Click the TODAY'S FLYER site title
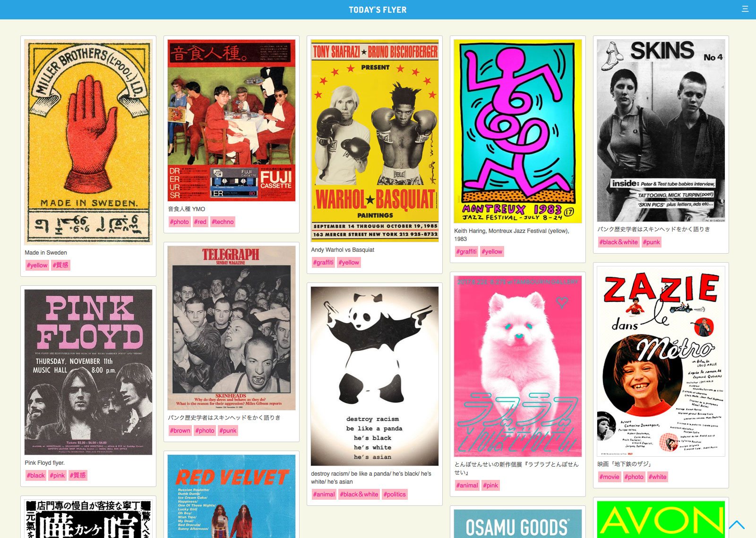This screenshot has height=538, width=756. click(378, 10)
